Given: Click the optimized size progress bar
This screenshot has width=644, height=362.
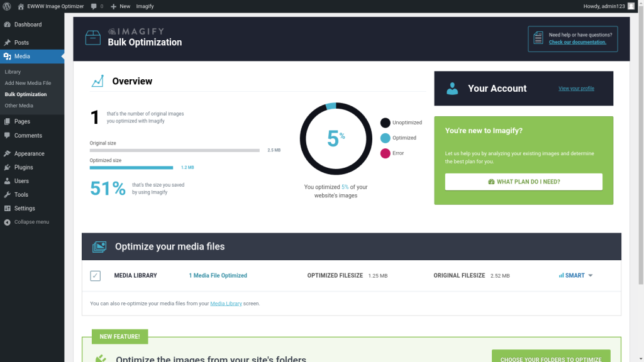Looking at the screenshot, I should click(x=131, y=168).
